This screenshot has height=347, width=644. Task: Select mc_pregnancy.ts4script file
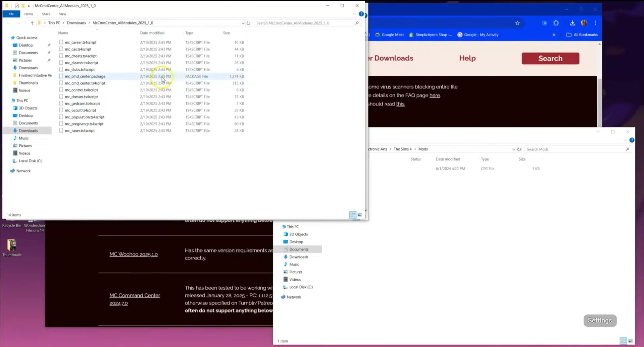pyautogui.click(x=84, y=124)
